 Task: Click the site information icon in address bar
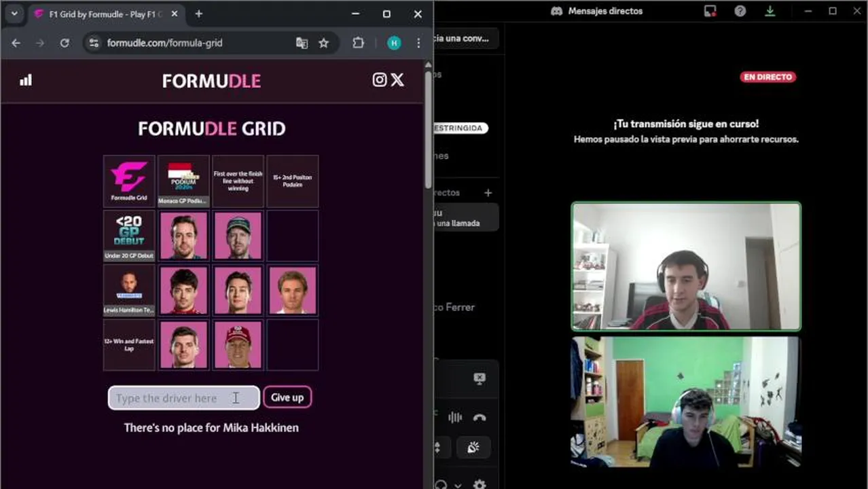tap(94, 43)
